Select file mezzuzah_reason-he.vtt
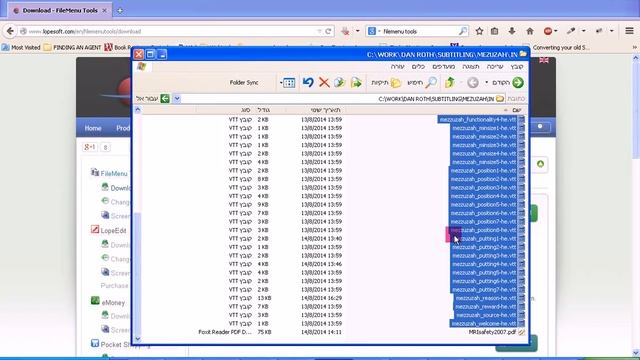The height and width of the screenshot is (360, 640). coord(485,298)
